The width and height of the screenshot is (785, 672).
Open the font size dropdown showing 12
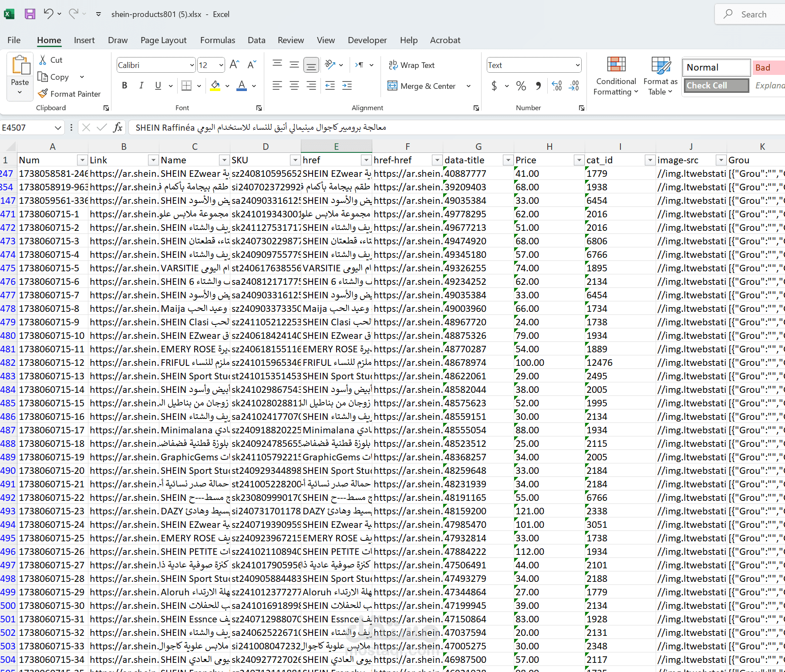pyautogui.click(x=221, y=65)
